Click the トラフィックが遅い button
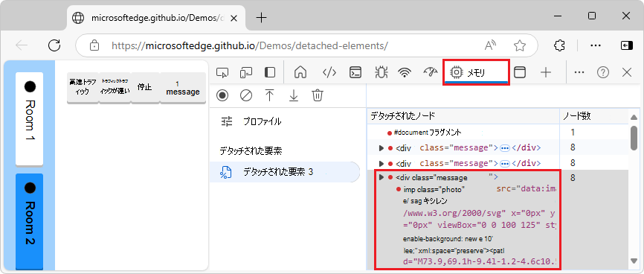Image resolution: width=644 pixels, height=274 pixels. click(x=115, y=87)
